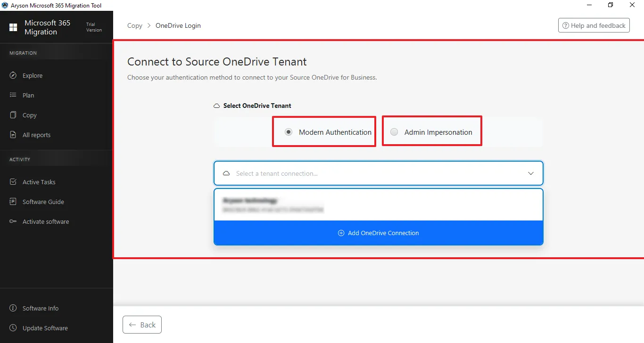Viewport: 644px width, 343px height.
Task: Click the OneDrive Login breadcrumb
Action: coord(178,25)
